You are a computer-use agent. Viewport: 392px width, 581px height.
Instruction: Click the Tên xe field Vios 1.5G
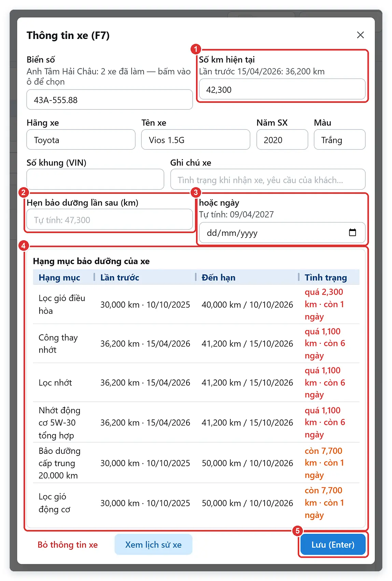tap(196, 140)
